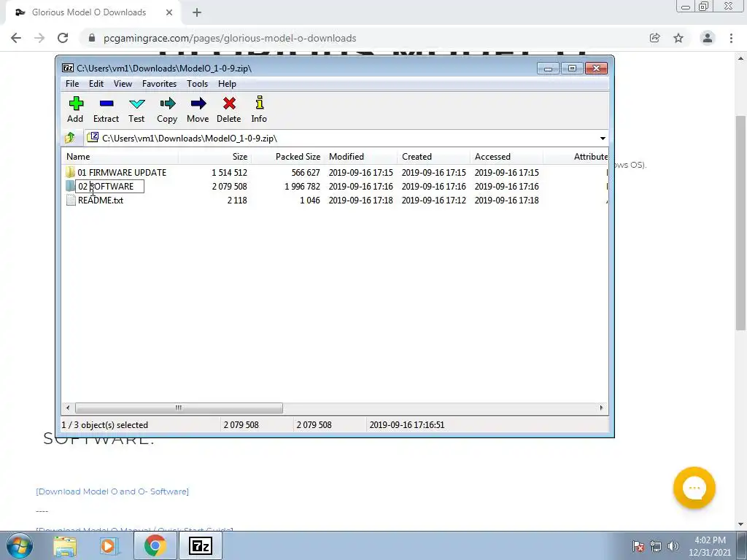Click the Extract toolbar icon
Viewport: 747px width, 560px height.
click(106, 109)
